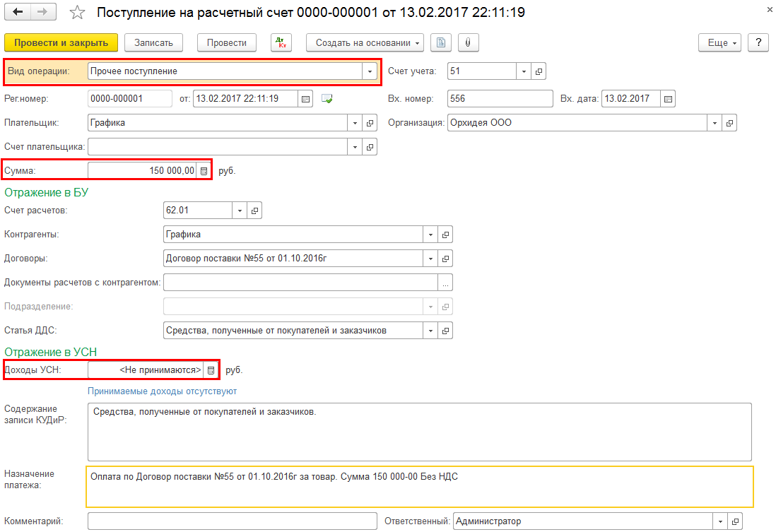The height and width of the screenshot is (532, 776).
Task: Click the paperclip attached files icon
Action: pyautogui.click(x=468, y=43)
